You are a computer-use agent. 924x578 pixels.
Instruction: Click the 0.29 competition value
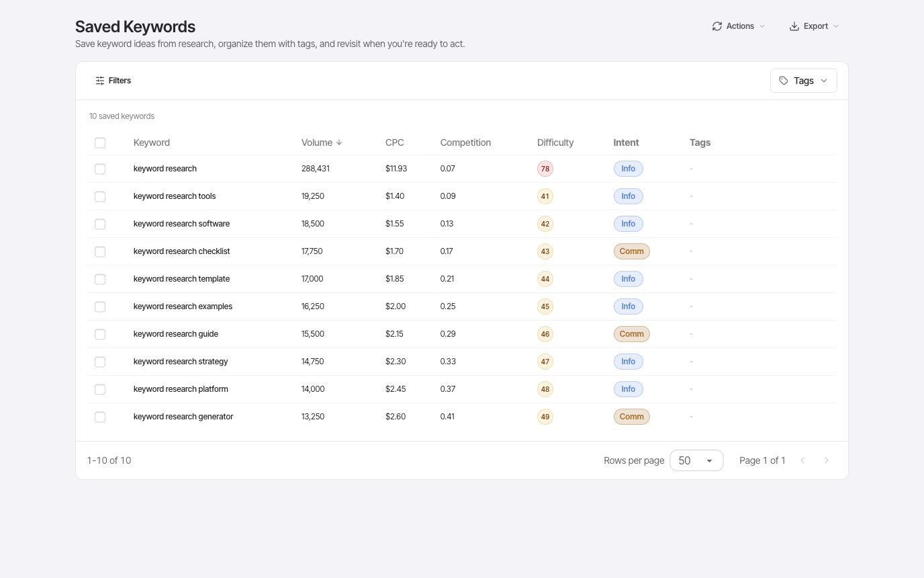pyautogui.click(x=448, y=334)
